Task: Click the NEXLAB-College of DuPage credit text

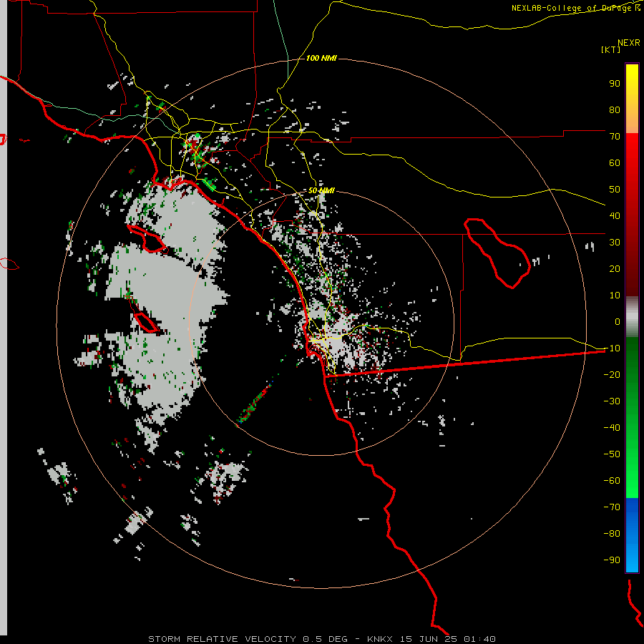Action: coord(575,8)
